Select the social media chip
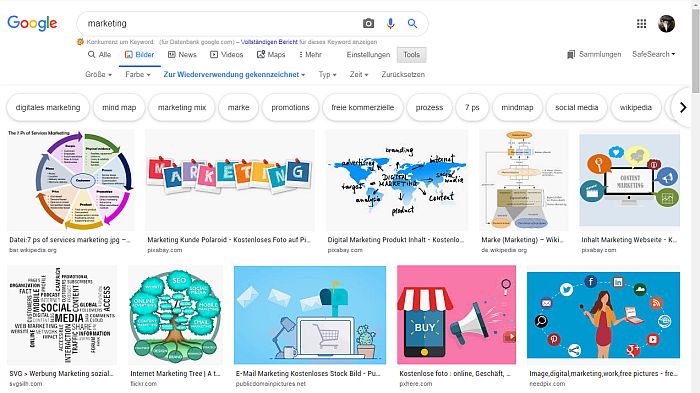Viewport: 700px width, 393px height. pos(577,108)
